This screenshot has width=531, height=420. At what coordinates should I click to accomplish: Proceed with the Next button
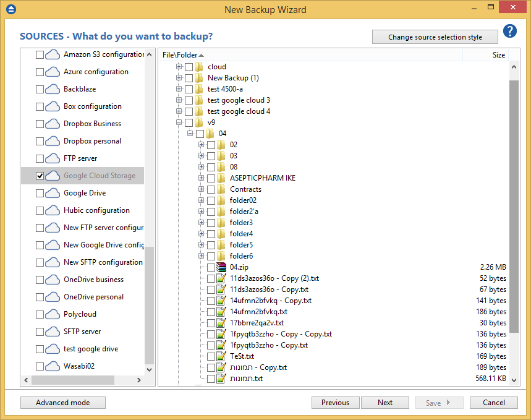[385, 403]
